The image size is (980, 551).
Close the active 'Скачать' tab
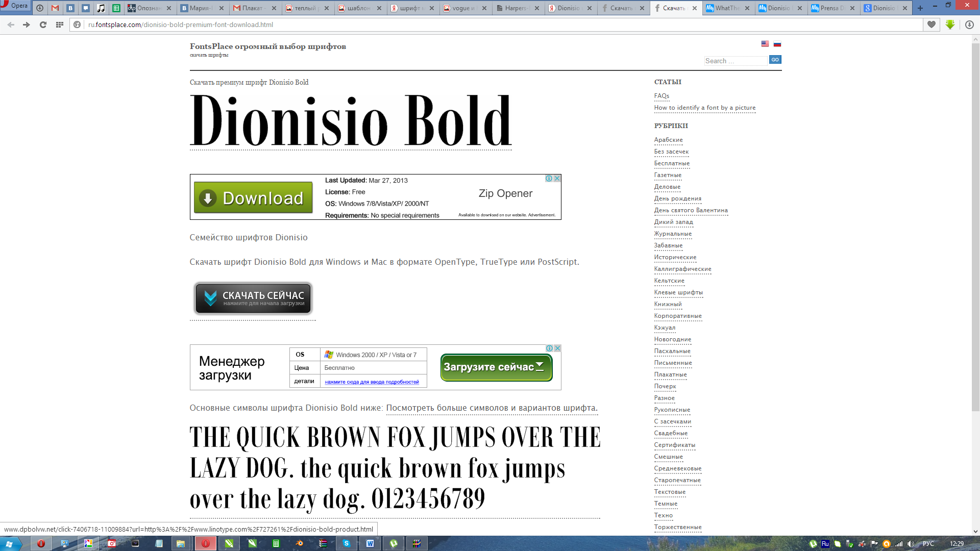click(x=695, y=8)
